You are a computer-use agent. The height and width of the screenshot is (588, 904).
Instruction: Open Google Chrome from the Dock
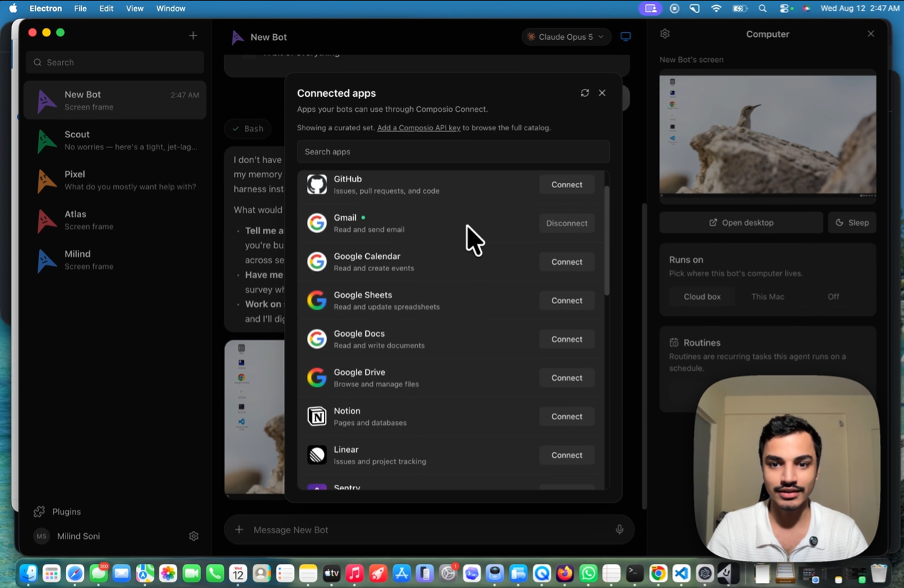658,573
